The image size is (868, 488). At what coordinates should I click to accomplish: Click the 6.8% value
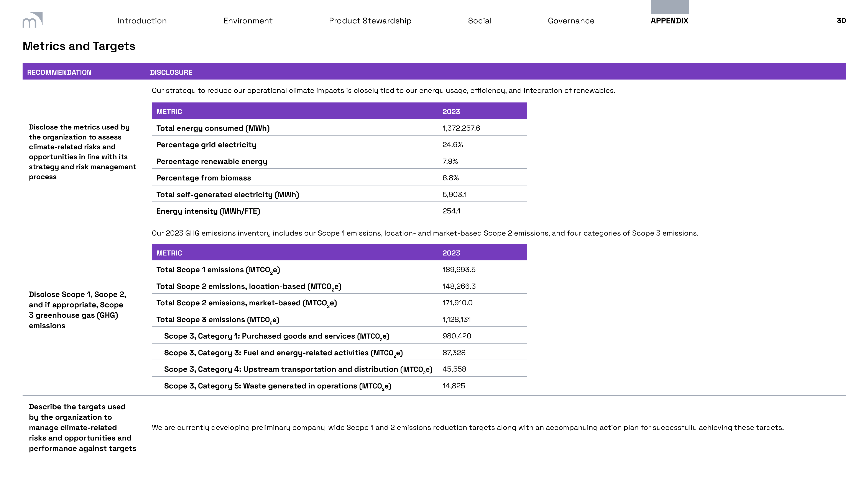(450, 177)
